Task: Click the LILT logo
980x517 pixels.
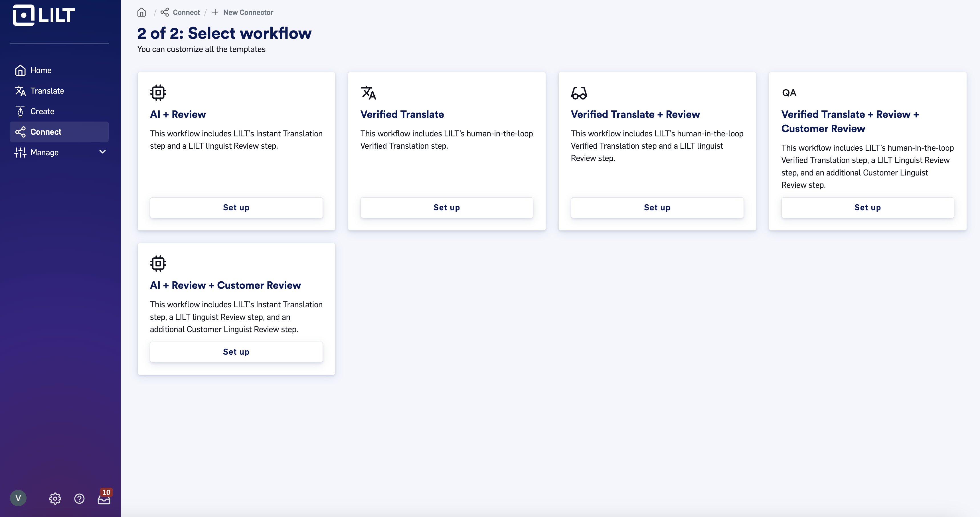Action: (44, 15)
